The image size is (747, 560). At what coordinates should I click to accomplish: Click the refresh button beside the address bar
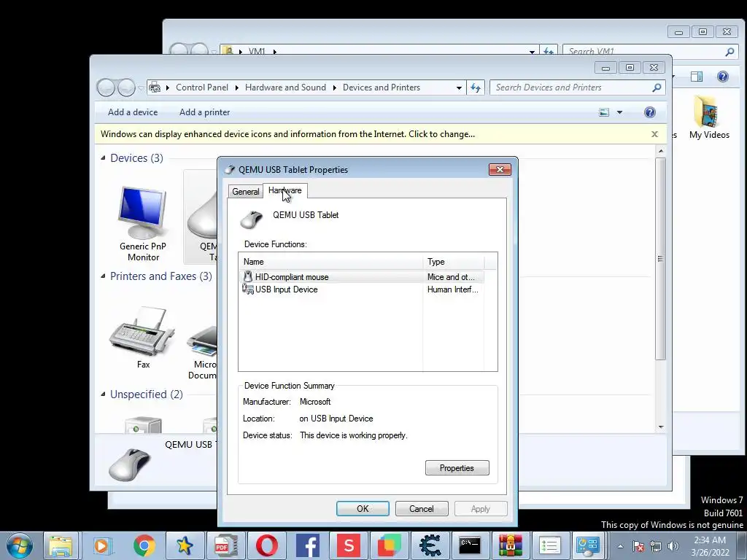(476, 87)
